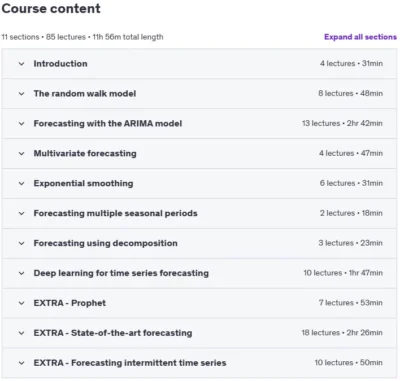
Task: Click chevron next to Exponential smoothing
Action: 22,183
